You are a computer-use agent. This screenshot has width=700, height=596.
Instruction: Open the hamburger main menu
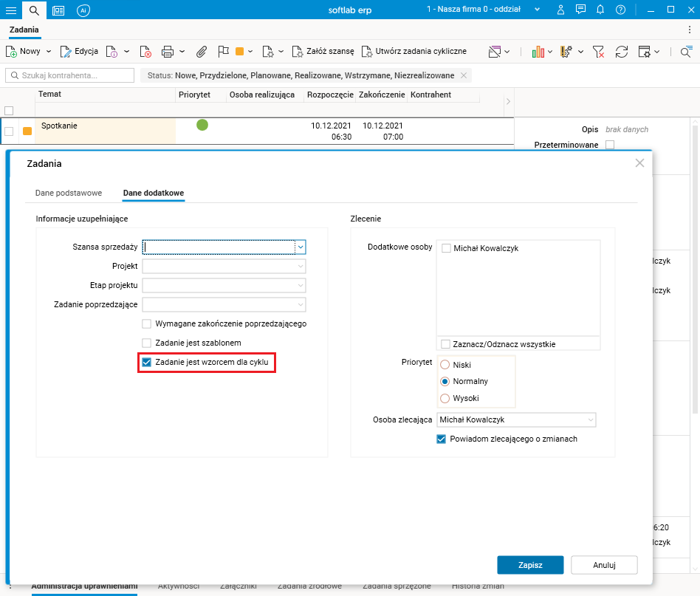point(11,10)
